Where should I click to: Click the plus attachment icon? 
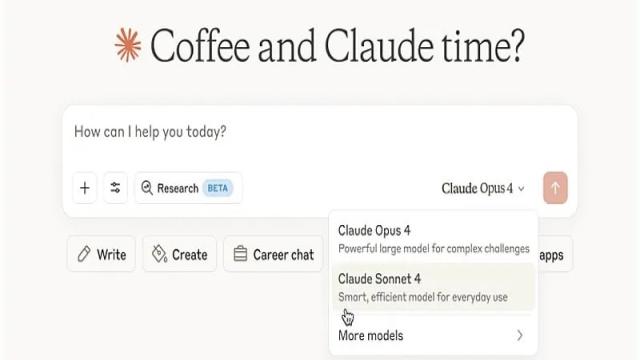[x=85, y=188]
